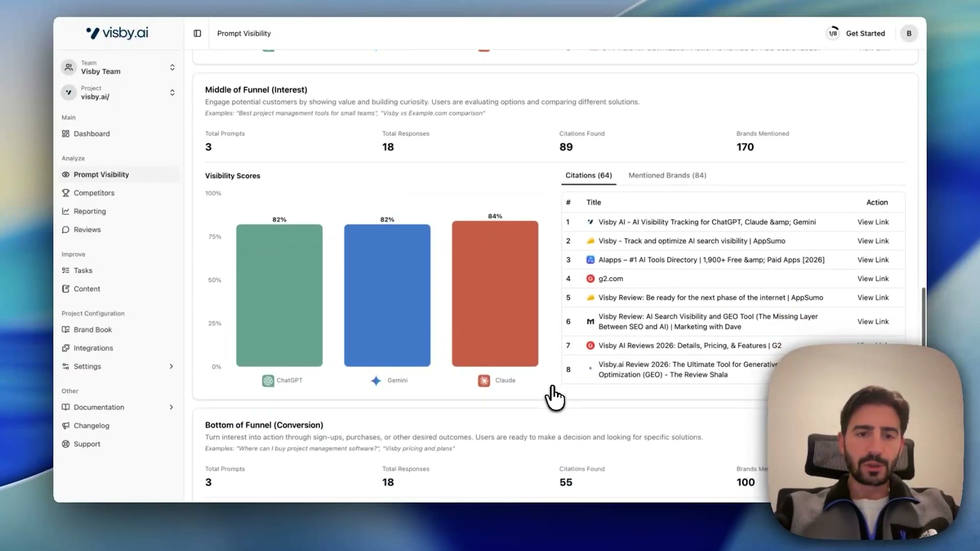This screenshot has height=551, width=980.
Task: Click the Alapps favicon in row 3
Action: pyautogui.click(x=590, y=260)
